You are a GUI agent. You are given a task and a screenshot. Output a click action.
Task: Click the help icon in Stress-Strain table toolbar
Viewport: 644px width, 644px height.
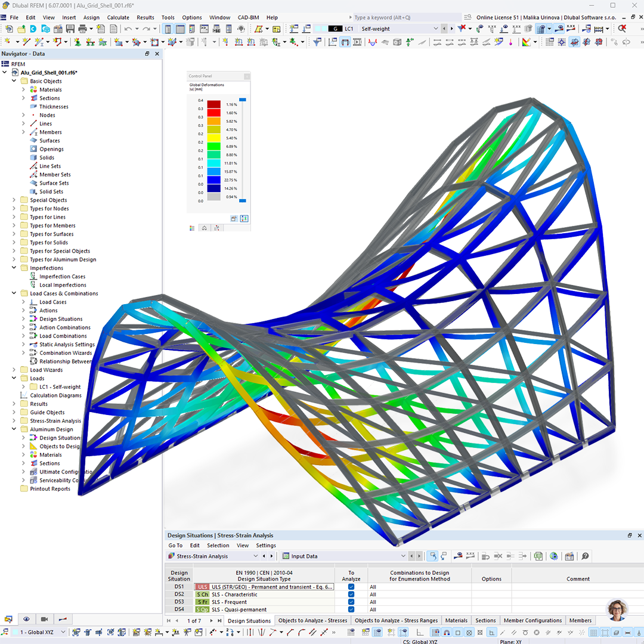[x=586, y=556]
